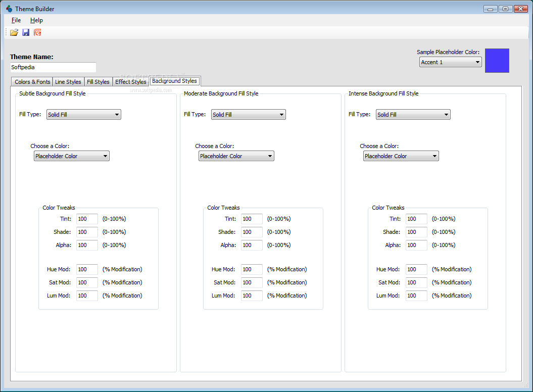This screenshot has height=392, width=533.
Task: Click the save floppy disk icon
Action: pos(26,33)
